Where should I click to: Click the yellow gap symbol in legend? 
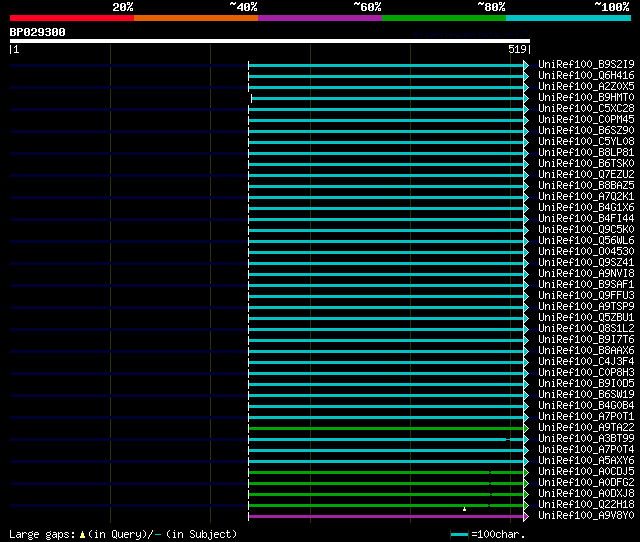pyautogui.click(x=82, y=534)
